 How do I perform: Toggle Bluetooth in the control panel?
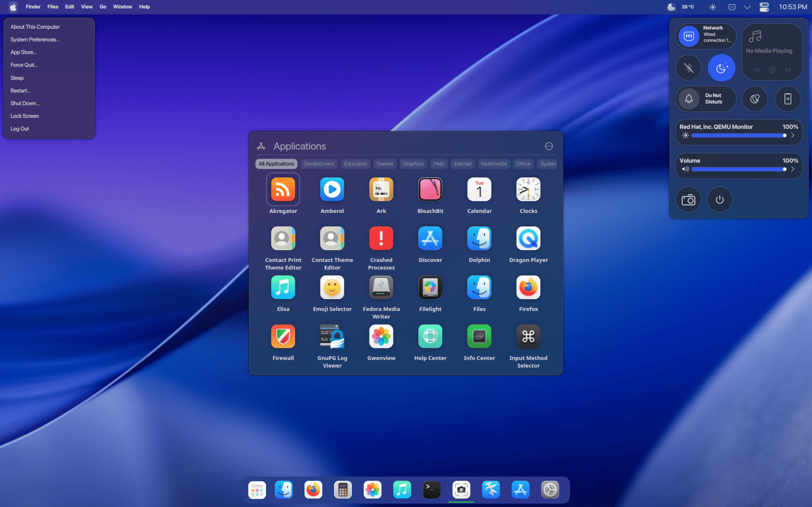pos(689,68)
